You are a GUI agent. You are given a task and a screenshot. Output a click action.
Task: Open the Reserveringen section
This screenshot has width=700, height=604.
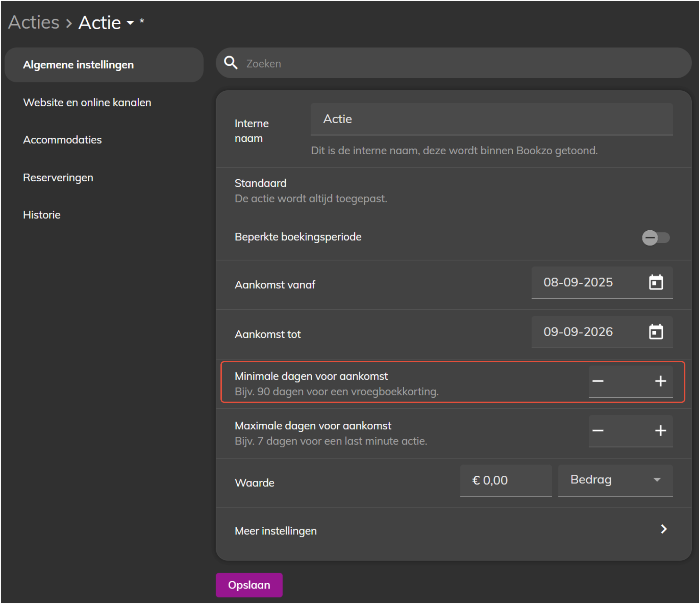click(58, 177)
